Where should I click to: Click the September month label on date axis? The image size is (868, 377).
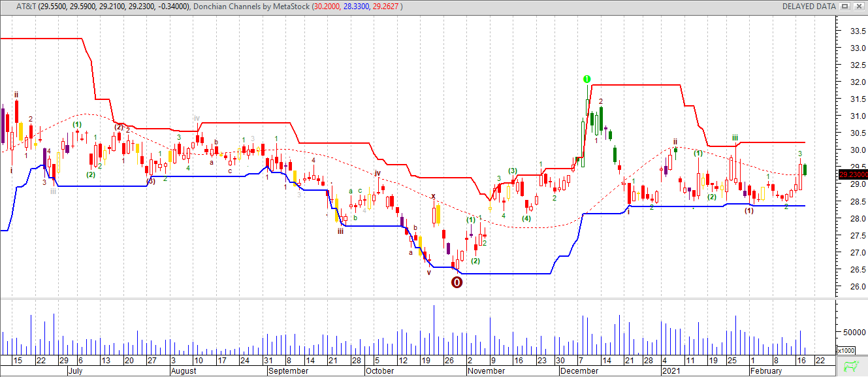288,370
